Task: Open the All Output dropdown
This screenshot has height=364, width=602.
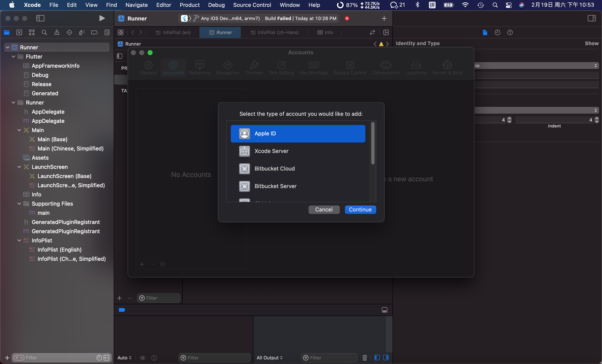Action: (x=269, y=358)
